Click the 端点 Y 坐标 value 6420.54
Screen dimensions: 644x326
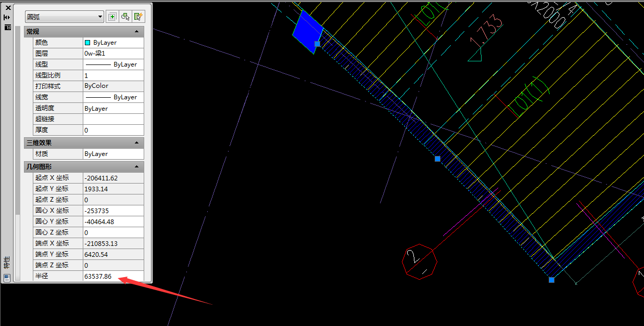click(x=113, y=254)
